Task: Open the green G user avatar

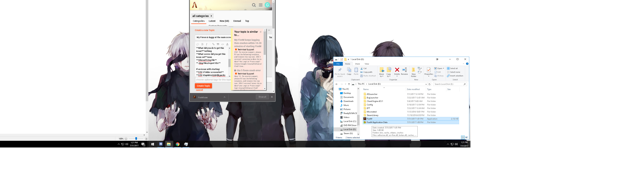Action: 267,5
